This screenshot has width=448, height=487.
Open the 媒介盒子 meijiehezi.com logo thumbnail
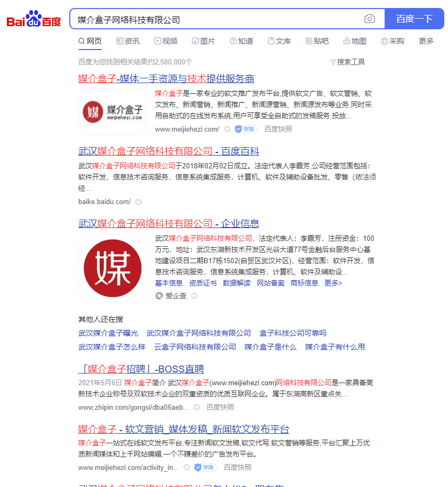click(112, 112)
